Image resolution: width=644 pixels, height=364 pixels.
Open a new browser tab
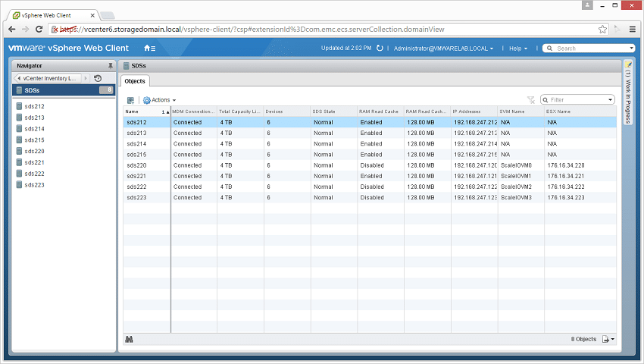(x=108, y=16)
